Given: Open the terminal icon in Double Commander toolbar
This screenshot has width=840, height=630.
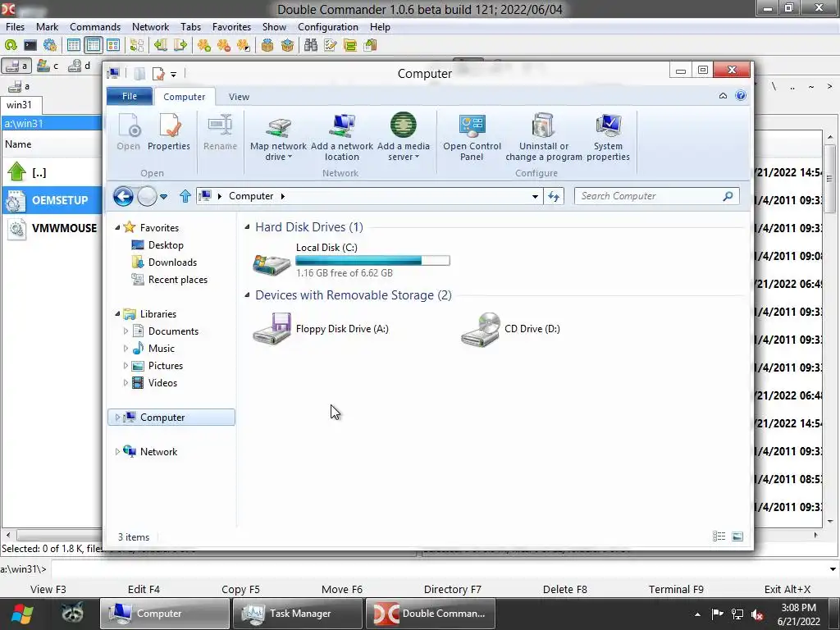Looking at the screenshot, I should point(30,45).
